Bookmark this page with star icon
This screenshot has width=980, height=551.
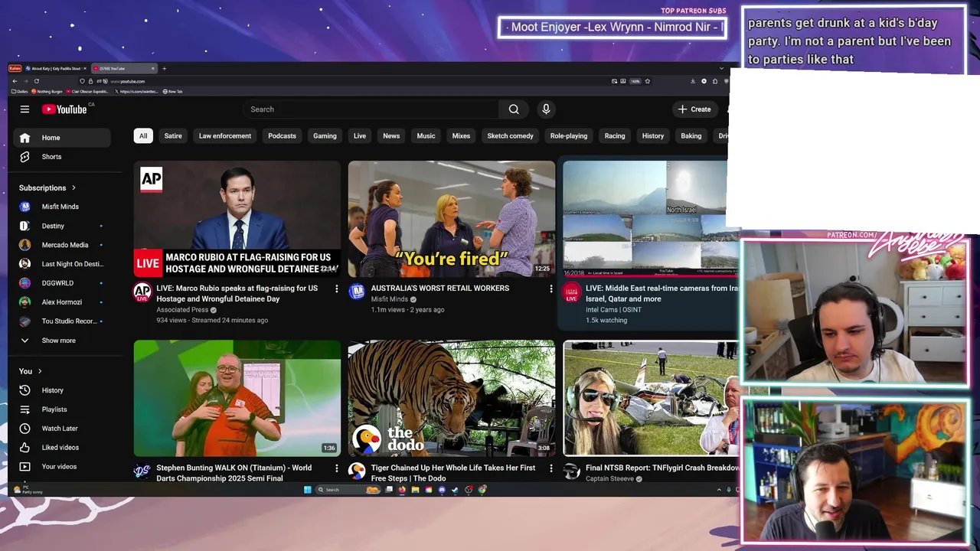(648, 81)
